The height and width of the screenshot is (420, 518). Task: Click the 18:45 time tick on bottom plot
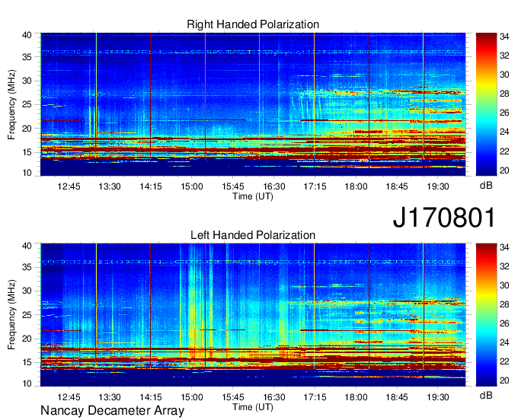pos(397,397)
